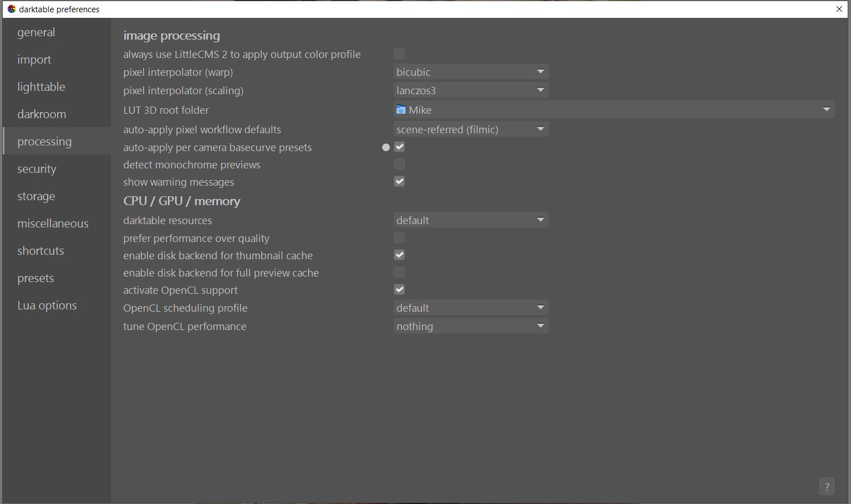The height and width of the screenshot is (504, 851).
Task: Toggle detect monochrome previews checkbox
Action: [x=399, y=164]
